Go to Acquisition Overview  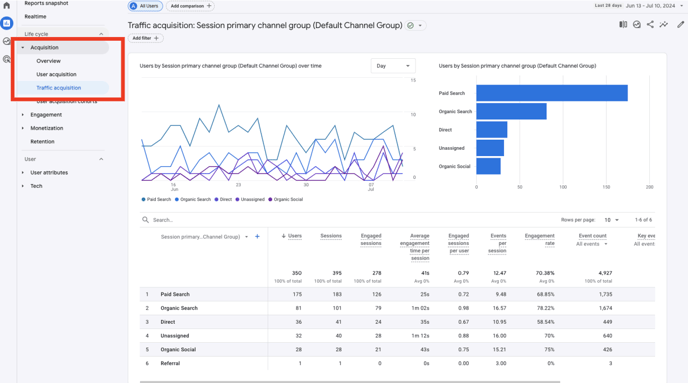[x=48, y=61]
